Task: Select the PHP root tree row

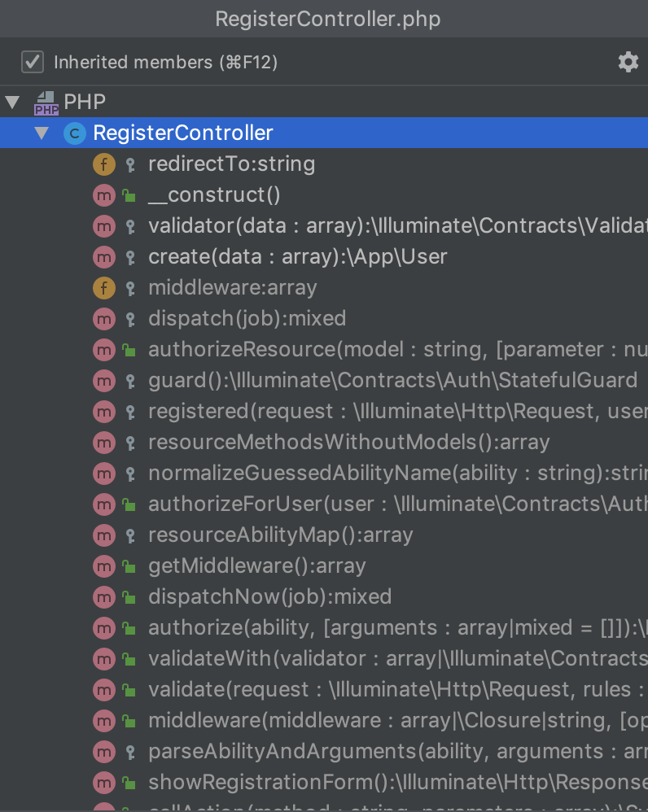Action: tap(324, 102)
